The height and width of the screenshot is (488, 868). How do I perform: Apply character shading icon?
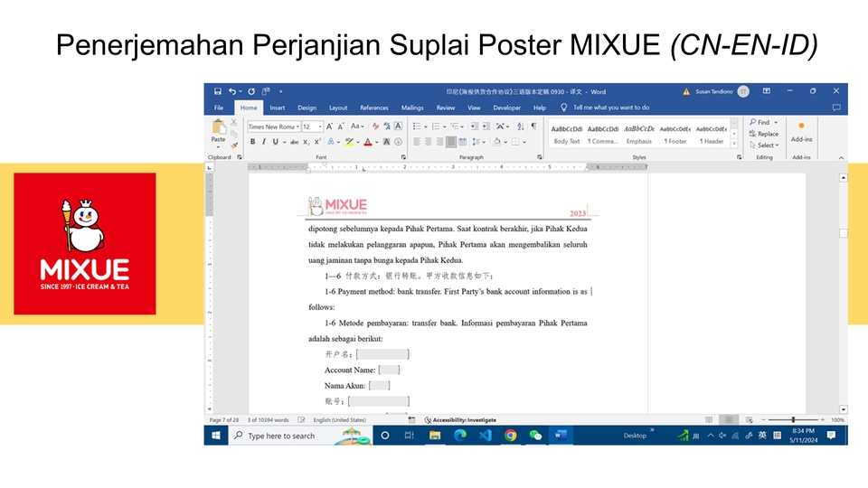(x=386, y=142)
